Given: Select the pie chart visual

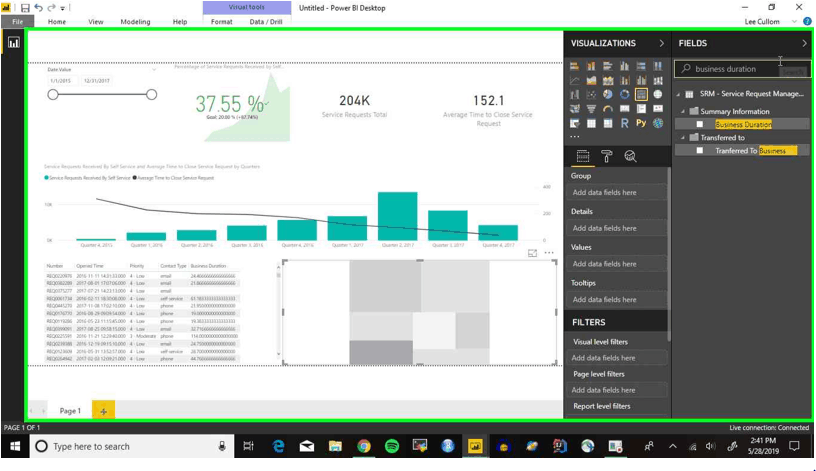Looking at the screenshot, I should tap(608, 94).
